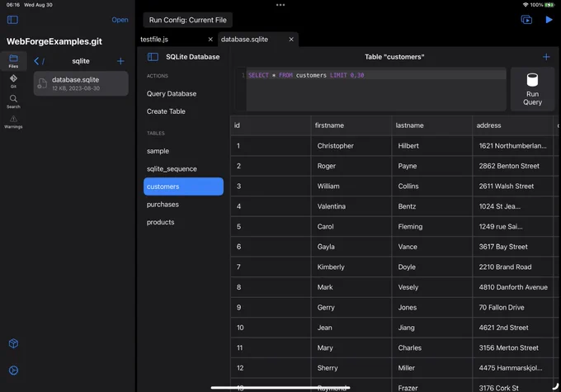Select Query Database action

tap(172, 94)
